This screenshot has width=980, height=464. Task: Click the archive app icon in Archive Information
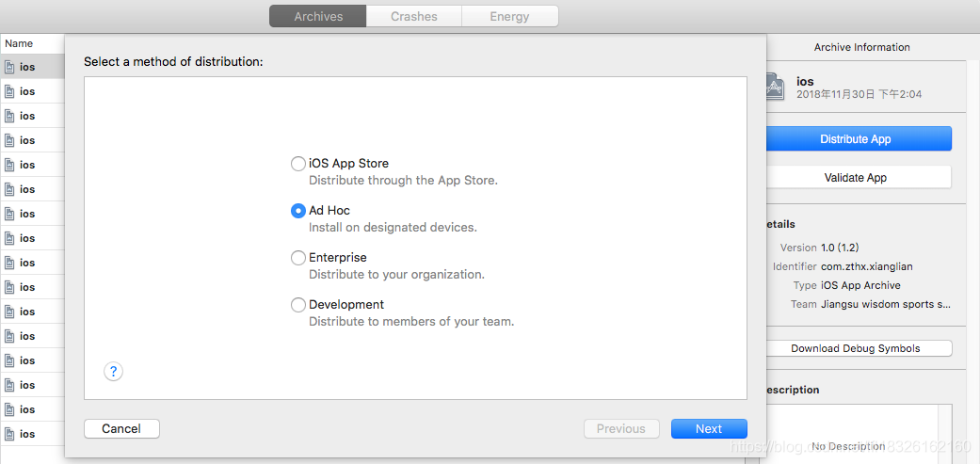pyautogui.click(x=775, y=87)
